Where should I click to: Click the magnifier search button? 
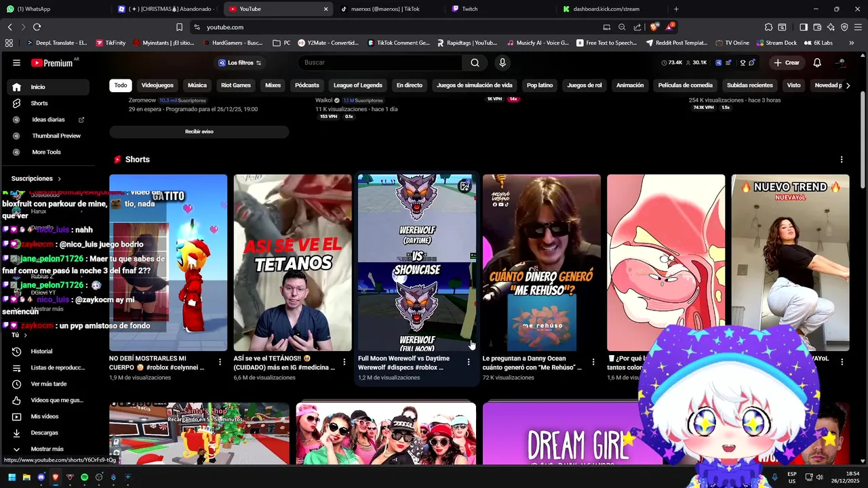click(475, 62)
